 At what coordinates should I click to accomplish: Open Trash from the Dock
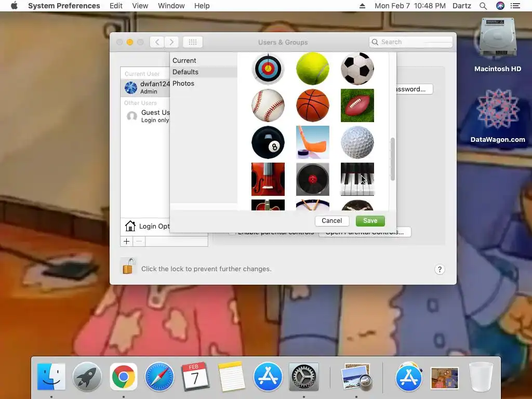481,377
